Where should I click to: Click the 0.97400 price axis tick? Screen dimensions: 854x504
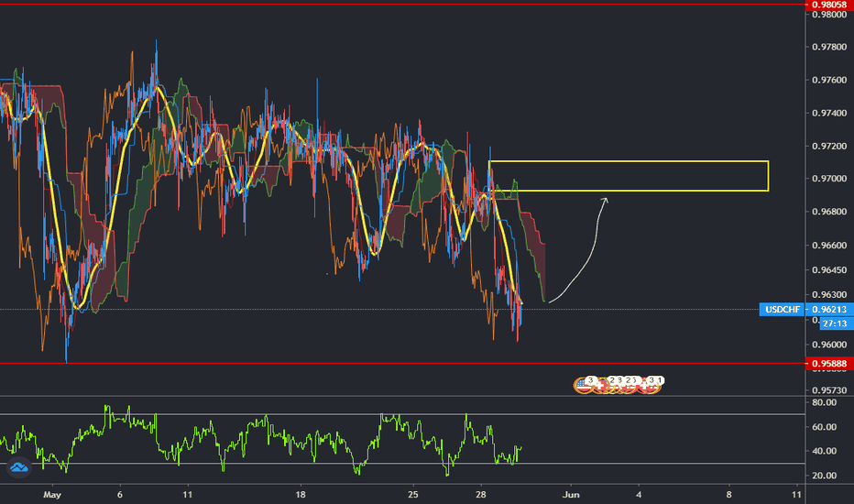(829, 114)
